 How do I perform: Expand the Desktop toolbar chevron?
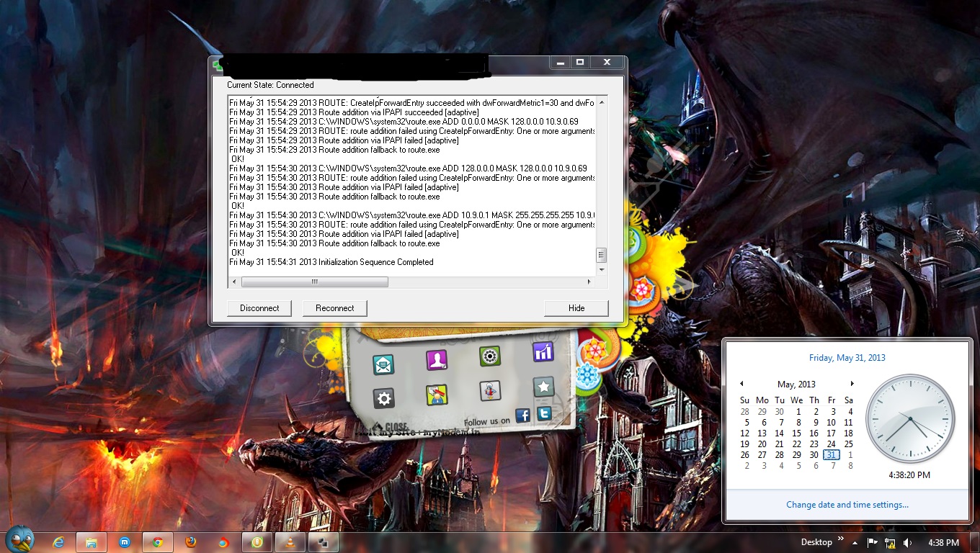coord(840,539)
